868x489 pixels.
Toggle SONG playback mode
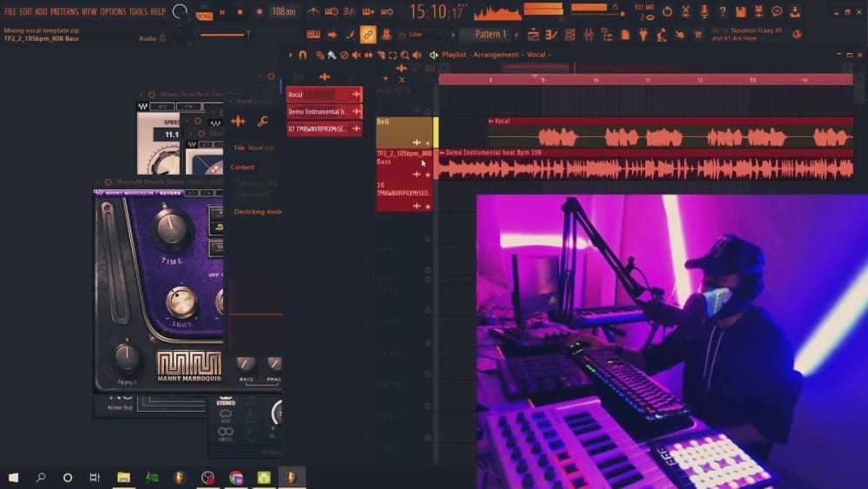(x=204, y=14)
